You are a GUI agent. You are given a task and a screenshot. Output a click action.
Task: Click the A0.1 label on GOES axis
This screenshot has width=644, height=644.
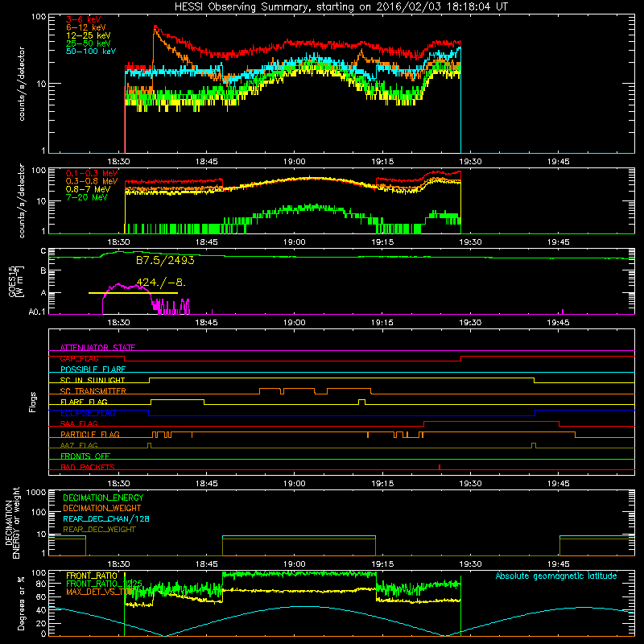click(x=37, y=312)
